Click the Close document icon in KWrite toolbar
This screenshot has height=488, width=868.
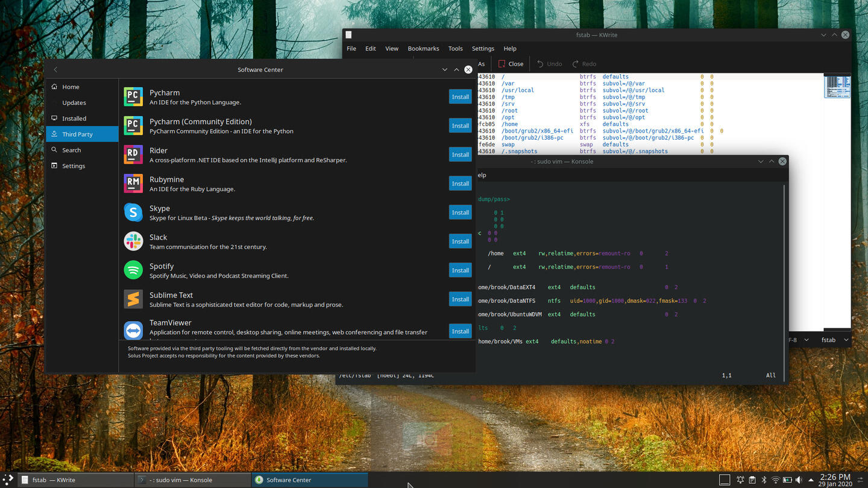coord(502,64)
